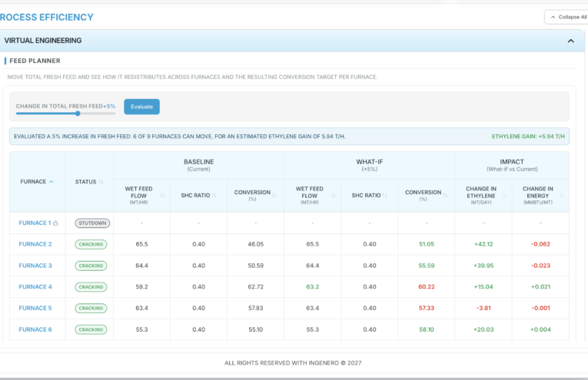
Task: Sort What-If Wet Feed Flow column
Action: coord(334,196)
